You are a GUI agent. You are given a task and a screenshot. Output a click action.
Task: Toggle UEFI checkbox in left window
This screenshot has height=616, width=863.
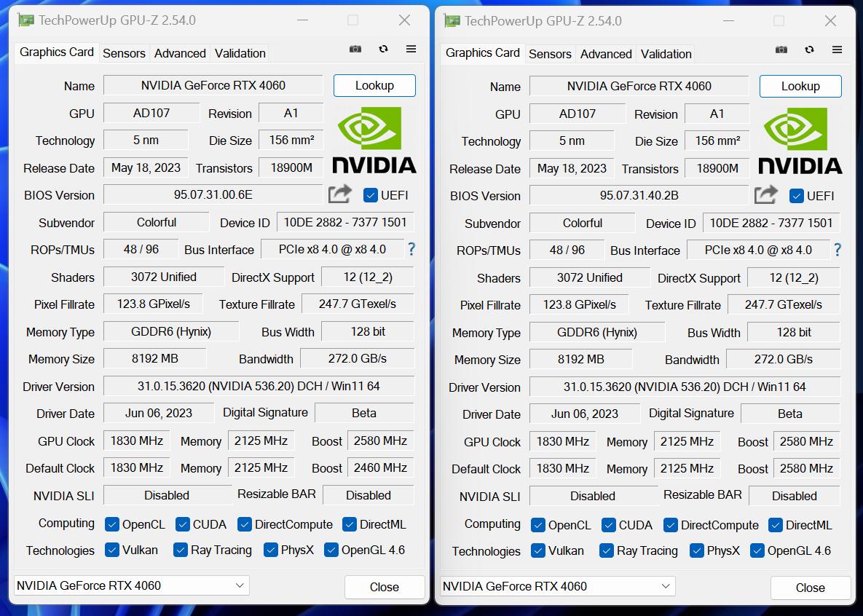[371, 195]
